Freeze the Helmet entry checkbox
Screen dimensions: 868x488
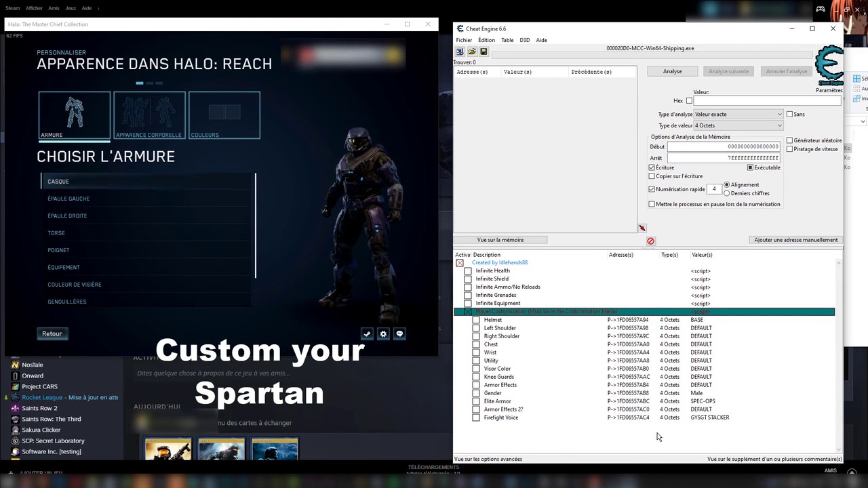point(476,320)
